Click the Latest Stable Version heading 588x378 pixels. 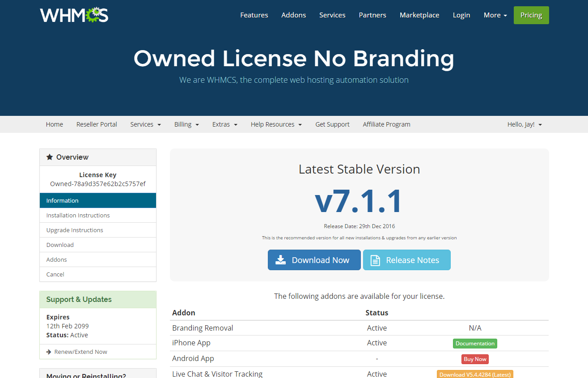[359, 169]
